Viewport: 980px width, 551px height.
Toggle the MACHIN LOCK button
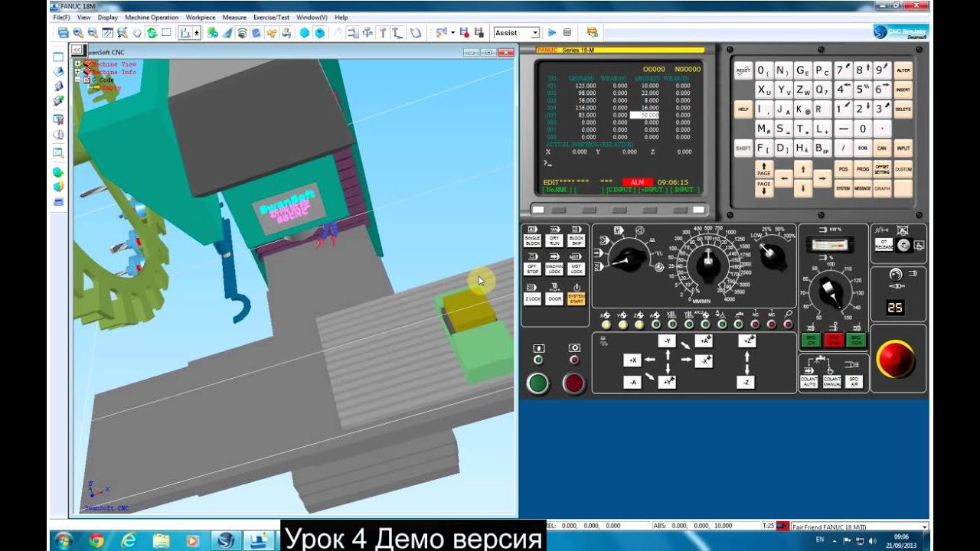tap(554, 269)
